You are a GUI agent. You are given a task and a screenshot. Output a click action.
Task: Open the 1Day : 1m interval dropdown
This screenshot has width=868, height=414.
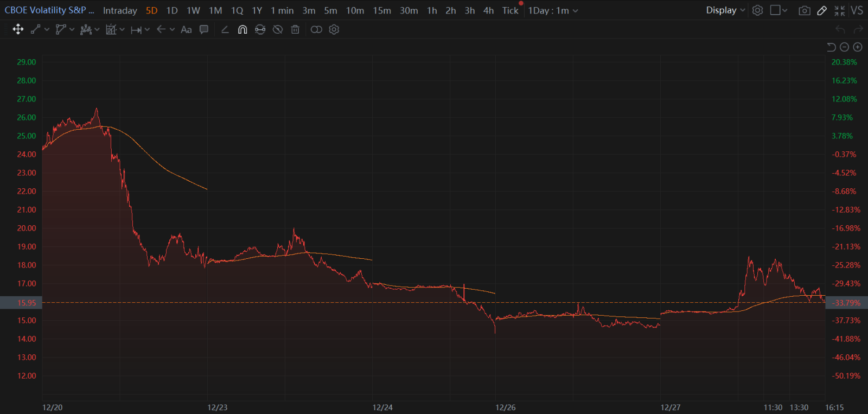click(553, 10)
